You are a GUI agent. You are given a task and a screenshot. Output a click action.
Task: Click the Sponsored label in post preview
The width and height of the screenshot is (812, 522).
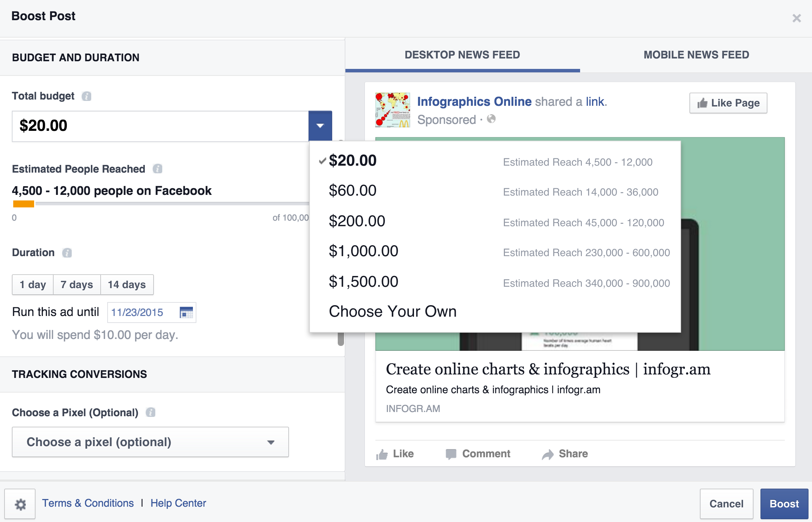[446, 120]
